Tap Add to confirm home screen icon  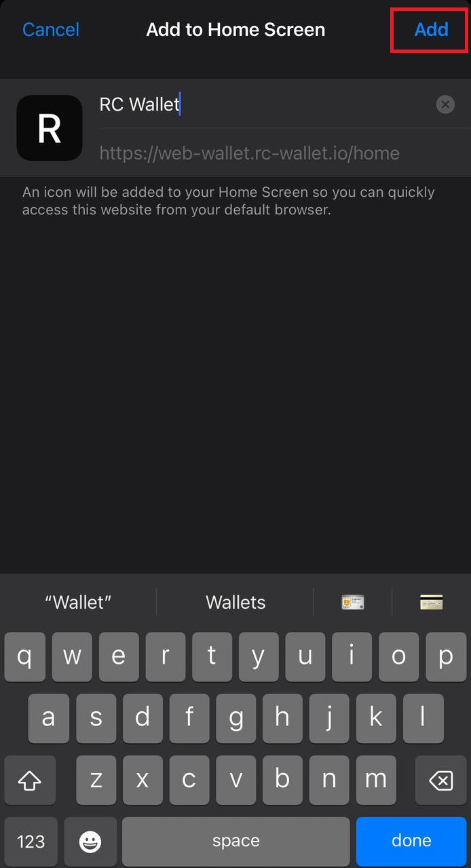coord(432,30)
